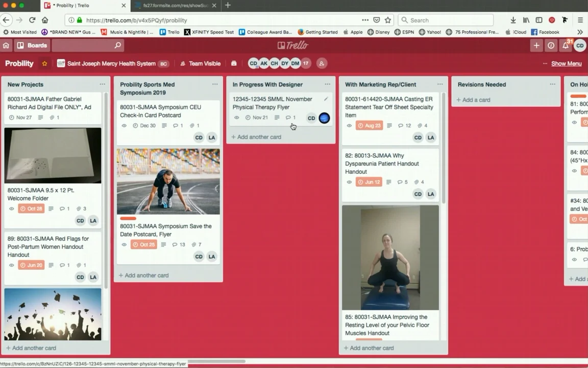This screenshot has width=588, height=368.
Task: Open the browser hamburger menu
Action: pyautogui.click(x=580, y=20)
